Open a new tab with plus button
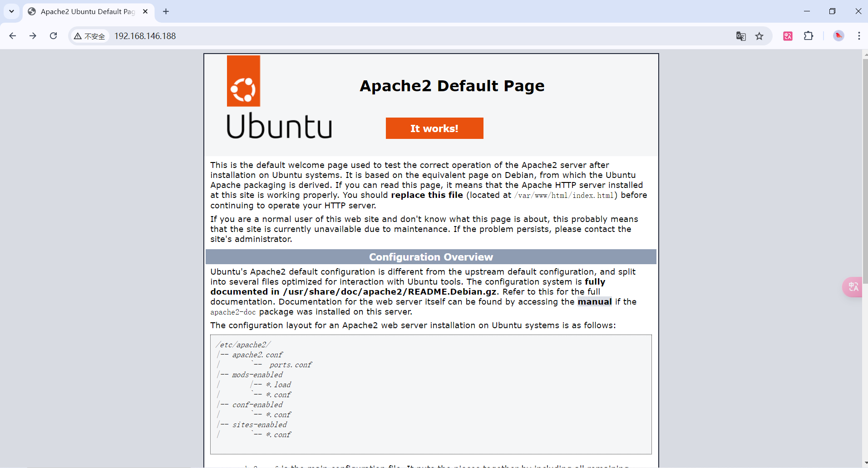This screenshot has height=468, width=868. coord(166,11)
